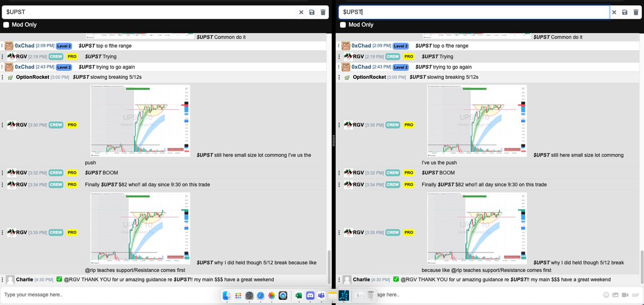
Task: Open emoji picker in right message box
Action: [x=606, y=295]
